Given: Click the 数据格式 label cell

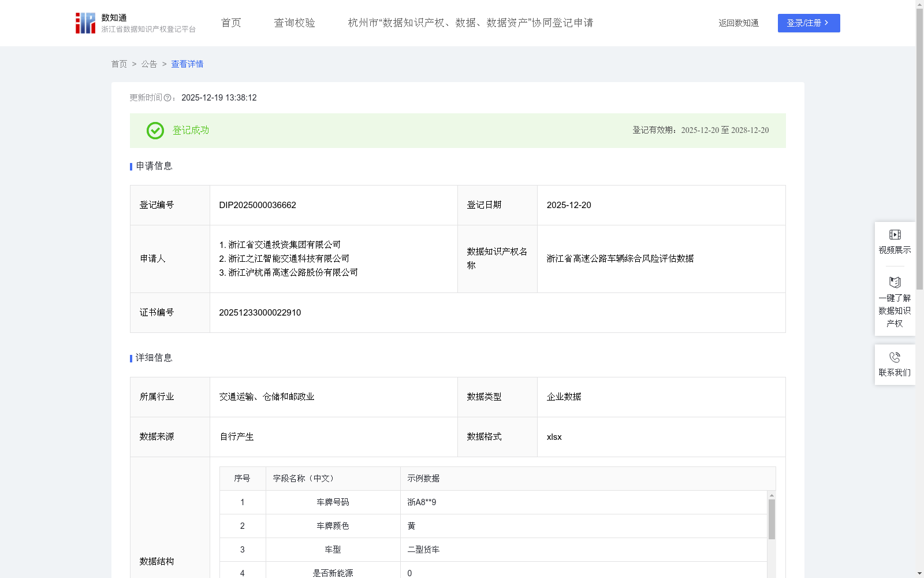Looking at the screenshot, I should click(497, 437).
